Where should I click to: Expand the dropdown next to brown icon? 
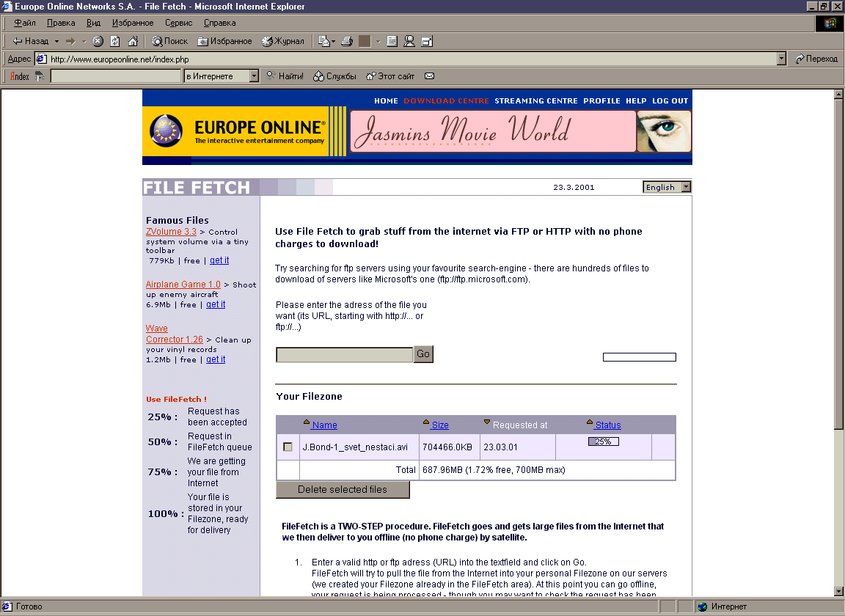(378, 41)
